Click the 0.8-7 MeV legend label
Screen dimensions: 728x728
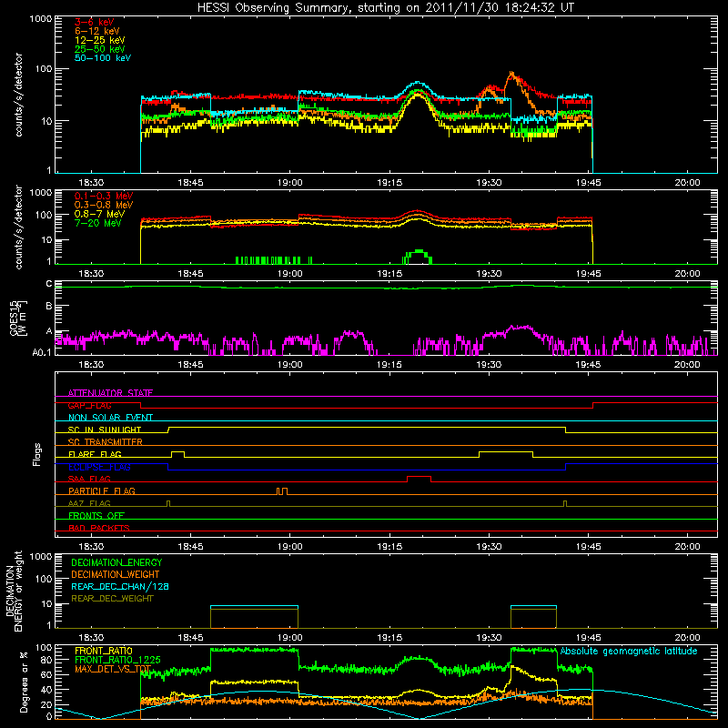click(100, 214)
